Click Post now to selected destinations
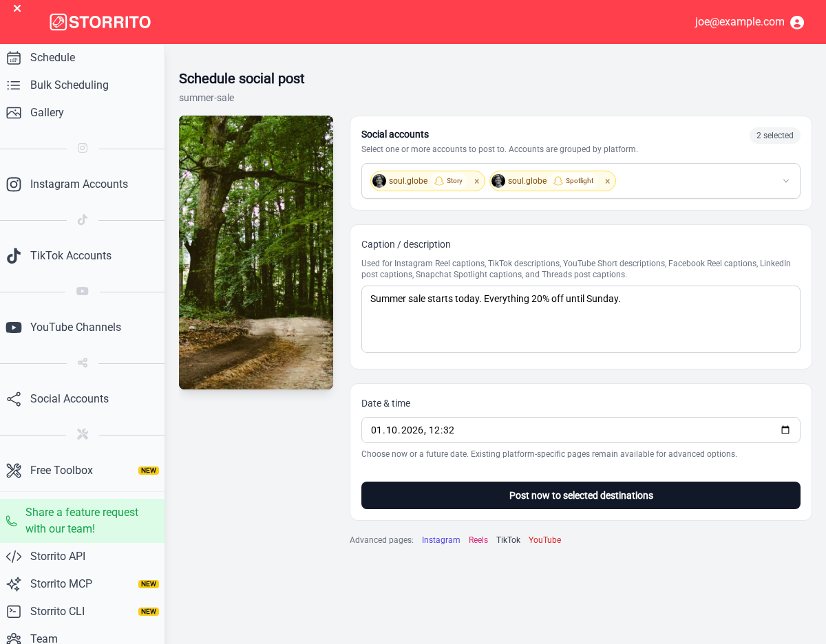Viewport: 826px width, 644px height. click(581, 495)
